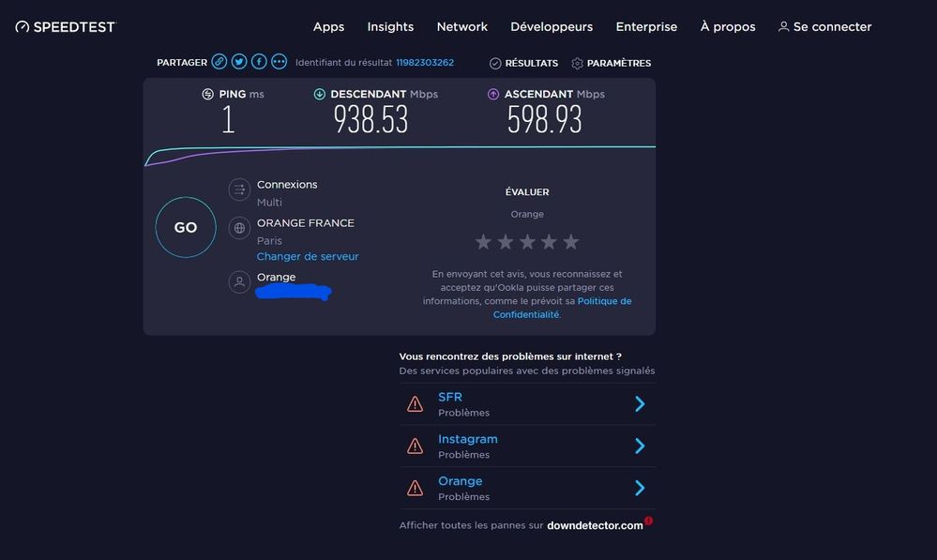Image resolution: width=937 pixels, height=560 pixels.
Task: Click the ORANGE FRANCE server name
Action: pyautogui.click(x=306, y=223)
